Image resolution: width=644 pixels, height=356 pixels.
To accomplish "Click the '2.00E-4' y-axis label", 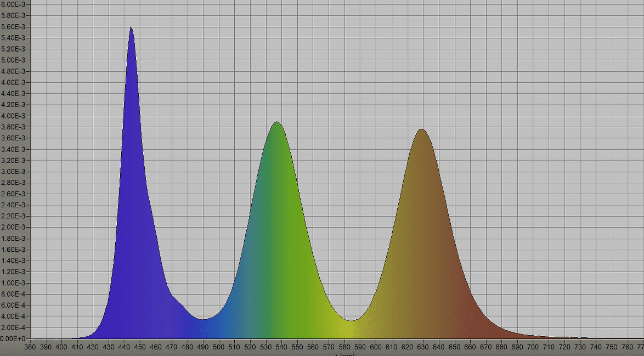I will 13,327.
